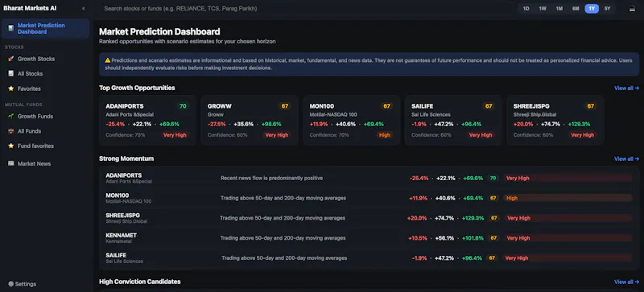Click the score 70 badge on ADANIPORTS card
644x292 pixels.
[183, 106]
